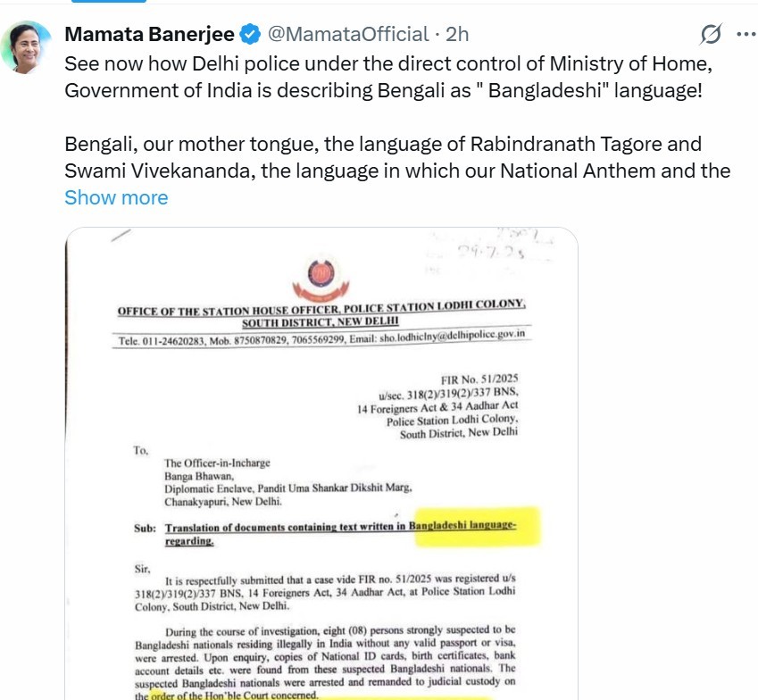Click the blue verified badge
The width and height of the screenshot is (758, 700).
click(250, 34)
